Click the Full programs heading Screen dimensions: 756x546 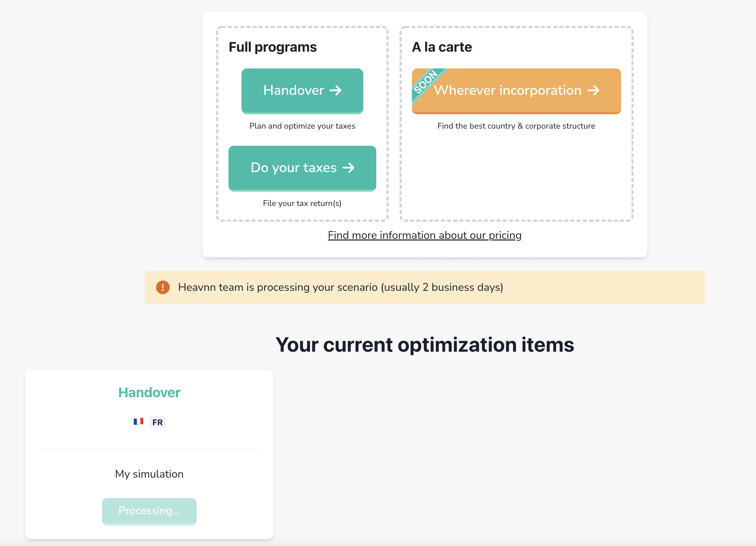click(x=273, y=47)
